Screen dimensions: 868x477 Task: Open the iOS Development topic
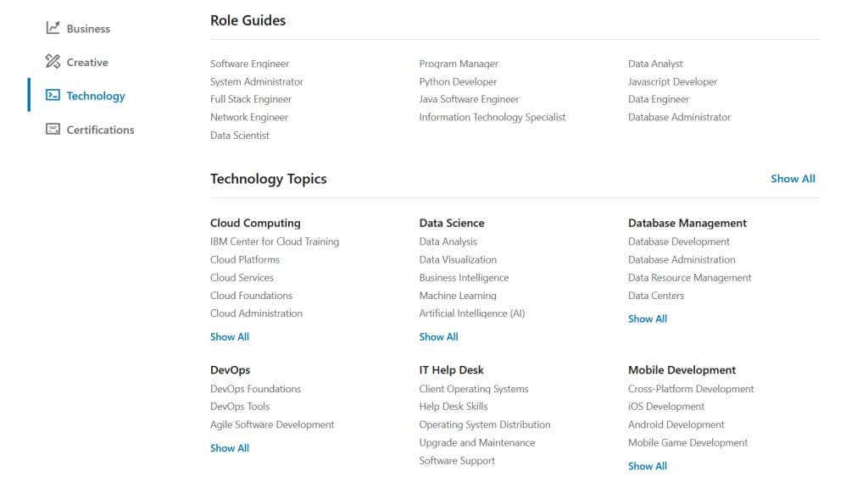(666, 407)
